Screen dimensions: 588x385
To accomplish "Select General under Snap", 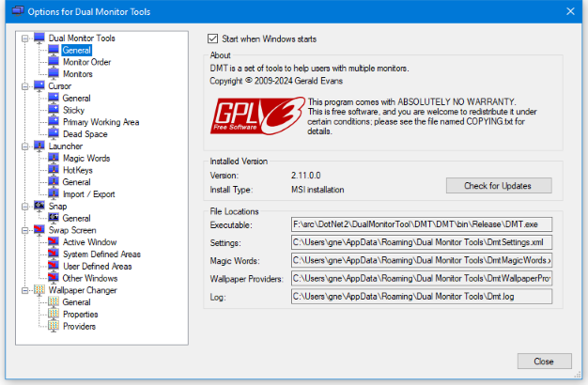I will click(76, 218).
